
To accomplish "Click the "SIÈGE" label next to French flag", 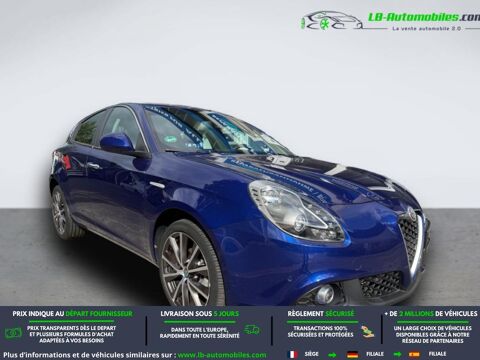I will (312, 354).
